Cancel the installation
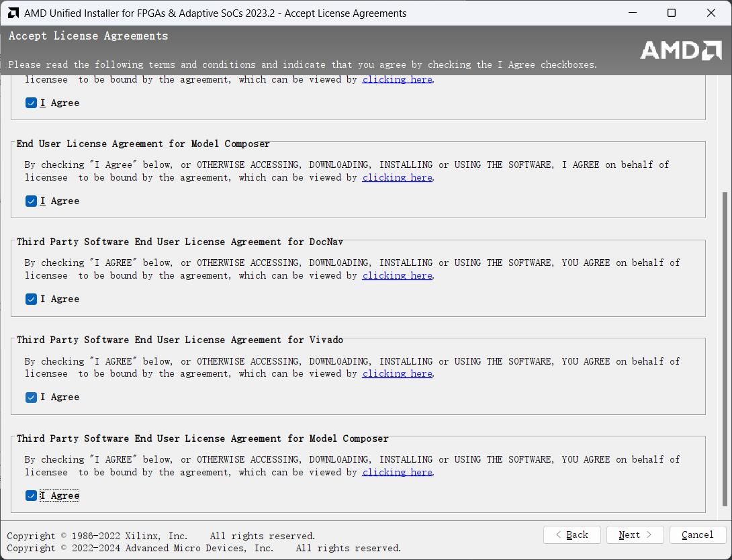The image size is (732, 560). coord(697,534)
